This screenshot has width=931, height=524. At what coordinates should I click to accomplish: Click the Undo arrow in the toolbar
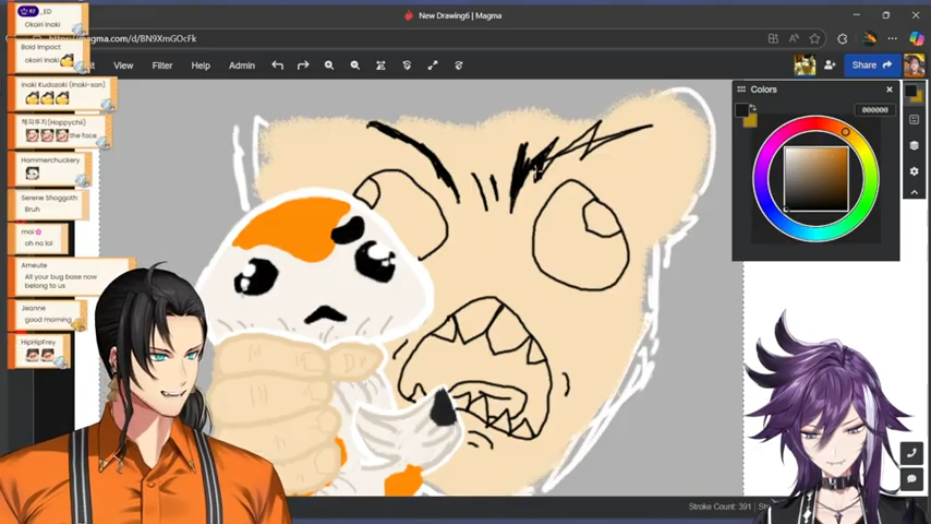pyautogui.click(x=278, y=66)
